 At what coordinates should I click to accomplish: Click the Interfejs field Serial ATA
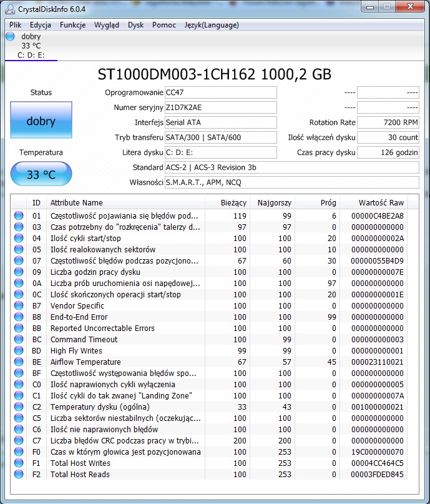[221, 122]
